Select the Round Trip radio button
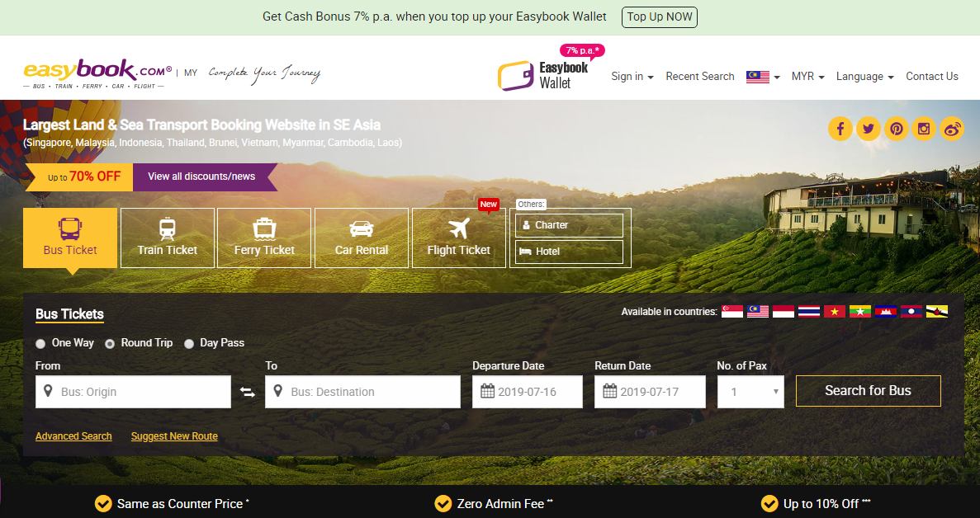Viewport: 980px width, 518px height. coord(110,343)
